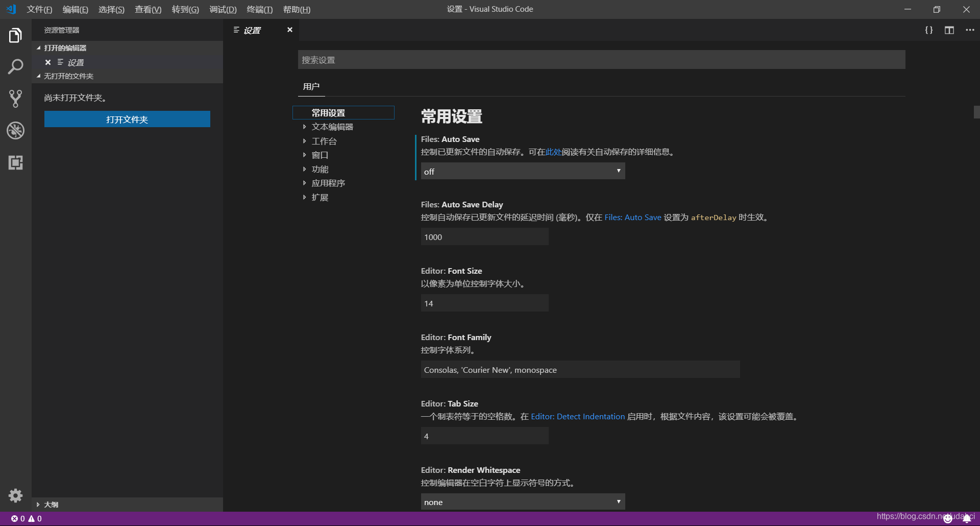
Task: Open the Manage gear menu
Action: [x=15, y=495]
